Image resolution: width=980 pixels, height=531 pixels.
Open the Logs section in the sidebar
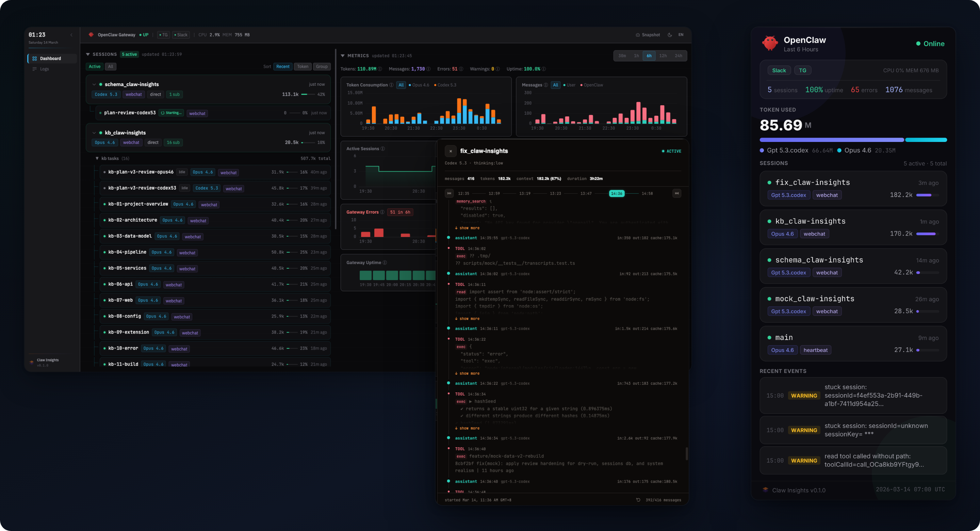[x=45, y=69]
